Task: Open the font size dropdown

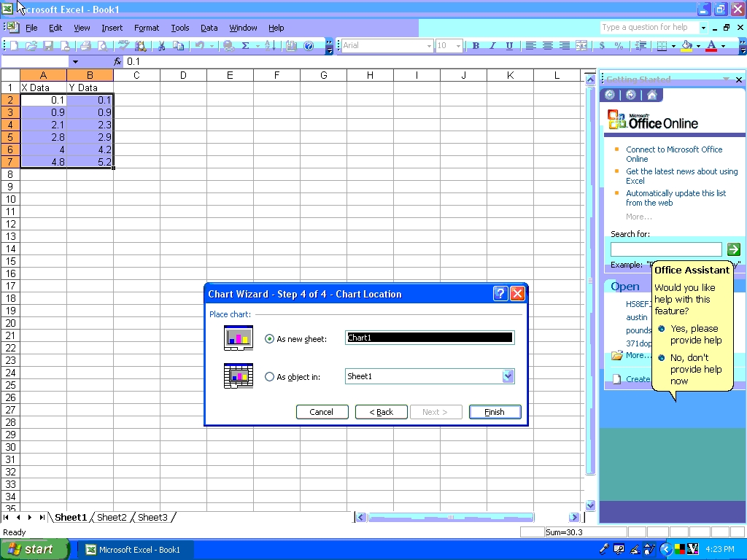Action: pyautogui.click(x=458, y=45)
